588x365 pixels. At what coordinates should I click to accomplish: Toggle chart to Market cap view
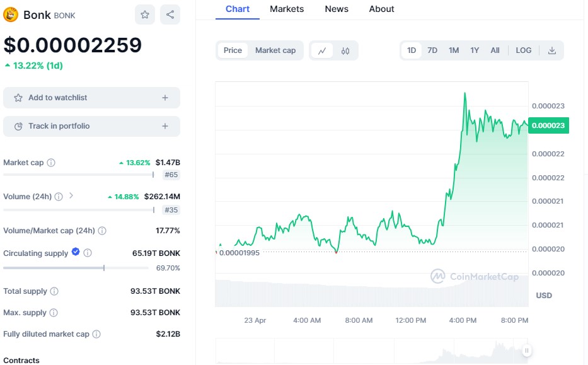click(x=275, y=50)
